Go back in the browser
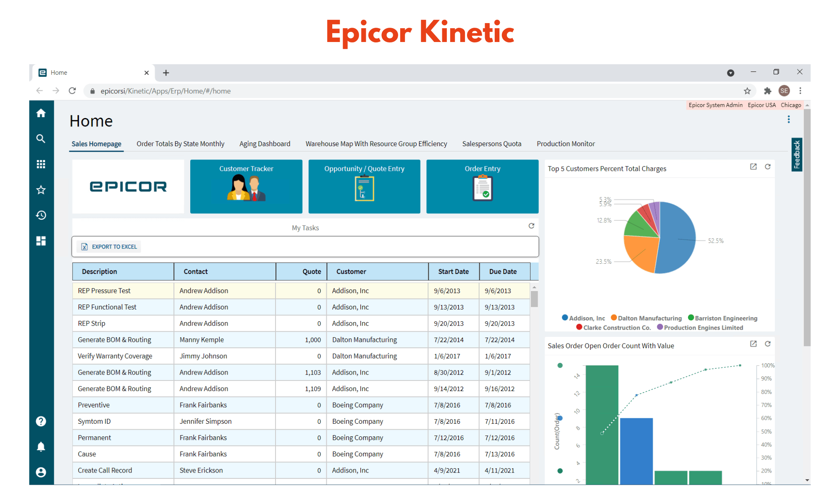This screenshot has height=504, width=840. click(39, 91)
